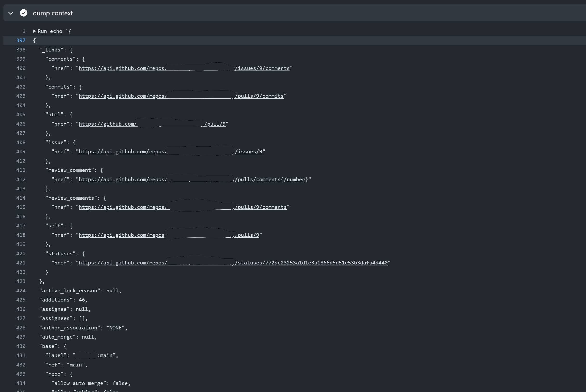Open the github.com pull/9 link
Viewport: 586px width, 392px height.
153,123
